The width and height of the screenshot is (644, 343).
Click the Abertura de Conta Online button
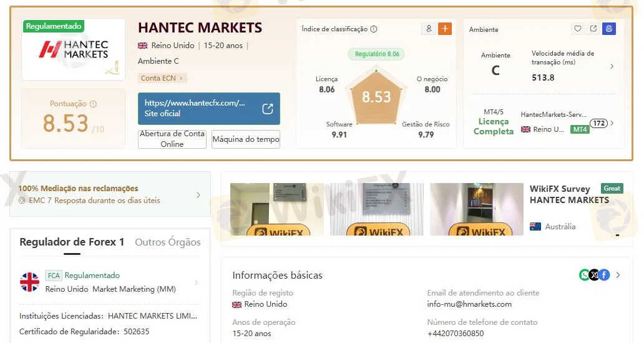(x=172, y=139)
